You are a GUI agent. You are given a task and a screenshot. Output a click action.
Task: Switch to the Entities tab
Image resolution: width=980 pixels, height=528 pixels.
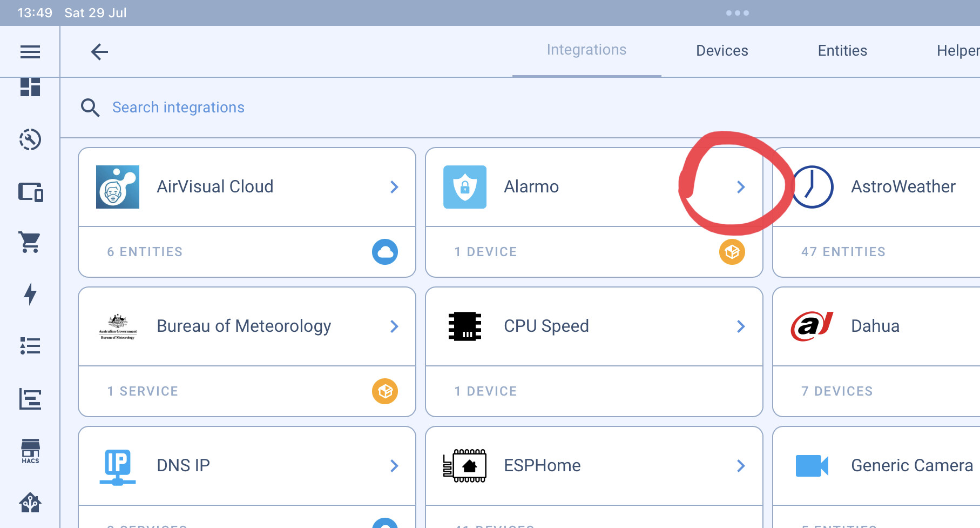click(x=842, y=50)
